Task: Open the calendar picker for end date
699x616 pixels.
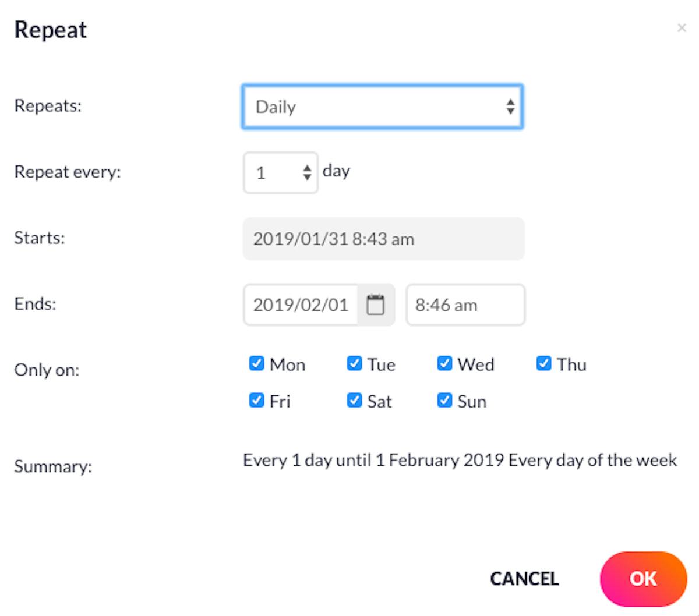Action: tap(376, 305)
